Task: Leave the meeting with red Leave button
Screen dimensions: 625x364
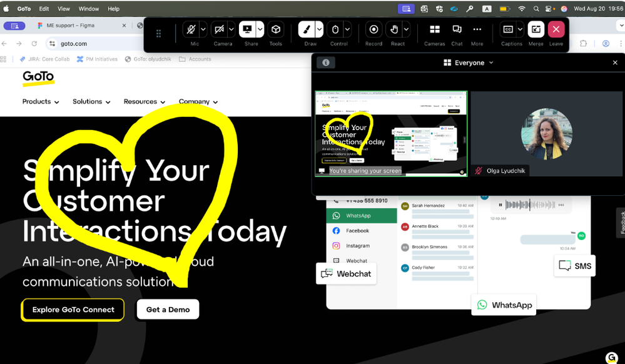Action: click(x=556, y=29)
